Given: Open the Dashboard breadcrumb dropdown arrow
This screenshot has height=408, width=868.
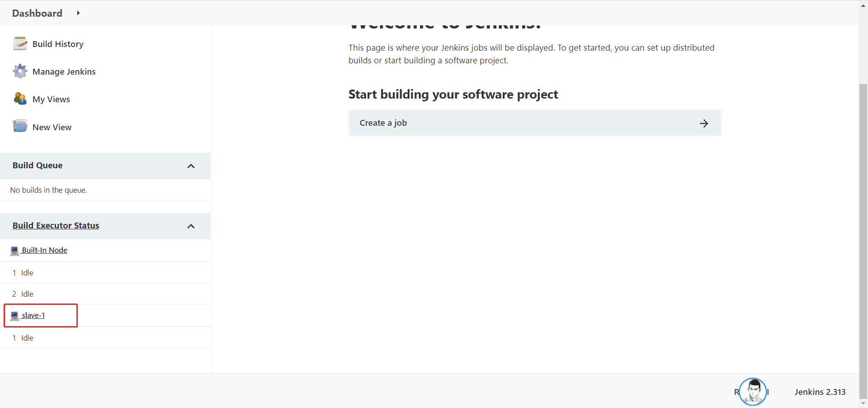Looking at the screenshot, I should coord(78,13).
